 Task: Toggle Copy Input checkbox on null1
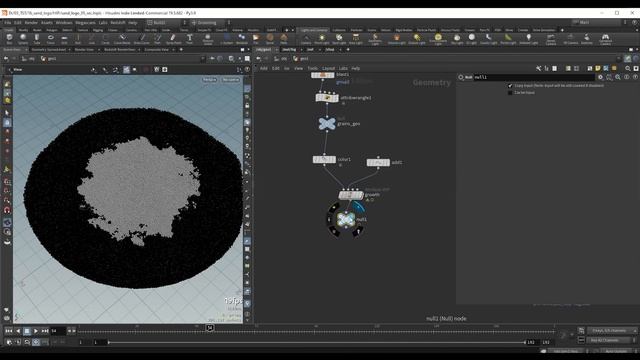510,86
